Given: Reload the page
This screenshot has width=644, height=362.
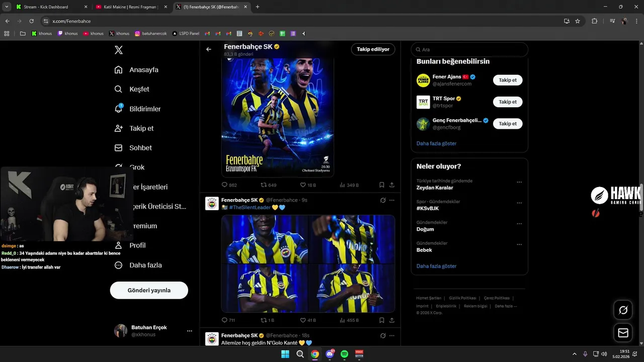Looking at the screenshot, I should (31, 21).
